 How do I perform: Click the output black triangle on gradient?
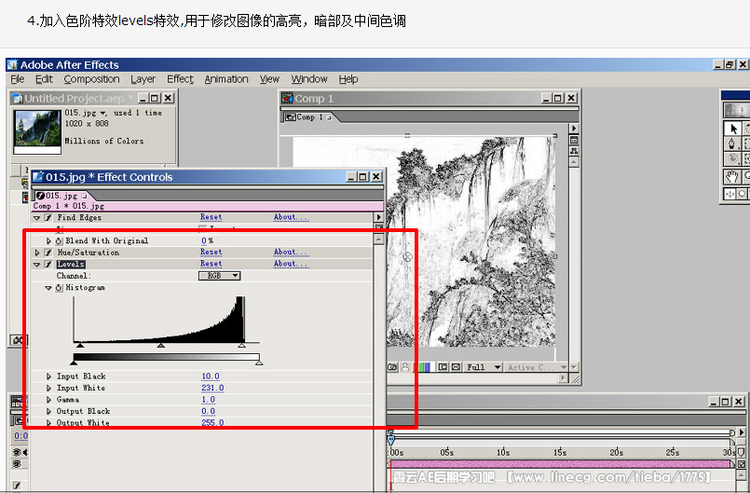[74, 363]
